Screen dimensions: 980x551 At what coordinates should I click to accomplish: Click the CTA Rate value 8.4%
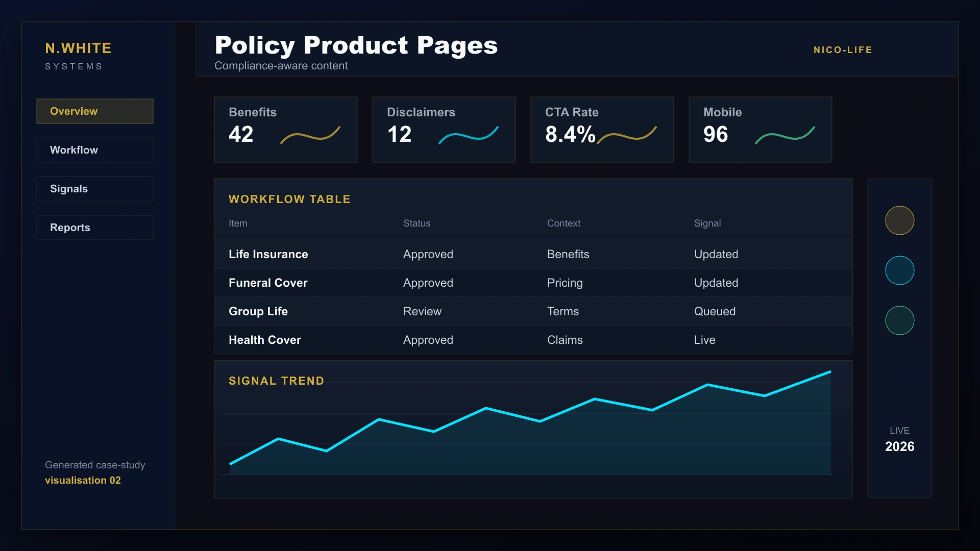570,134
